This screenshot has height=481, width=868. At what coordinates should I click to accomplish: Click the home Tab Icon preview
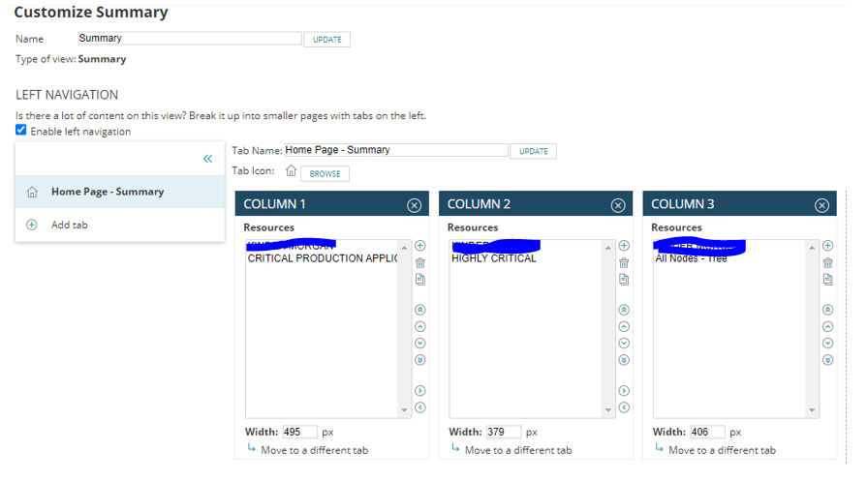291,171
